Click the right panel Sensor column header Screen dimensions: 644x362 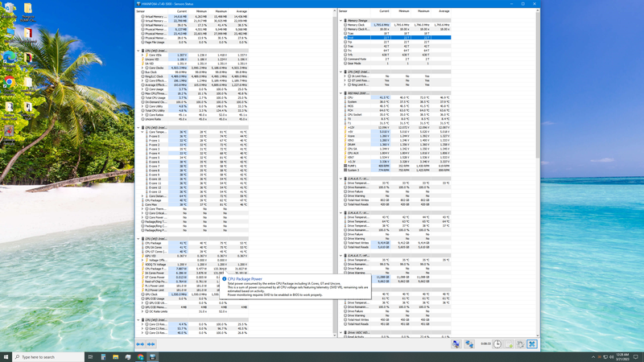353,11
